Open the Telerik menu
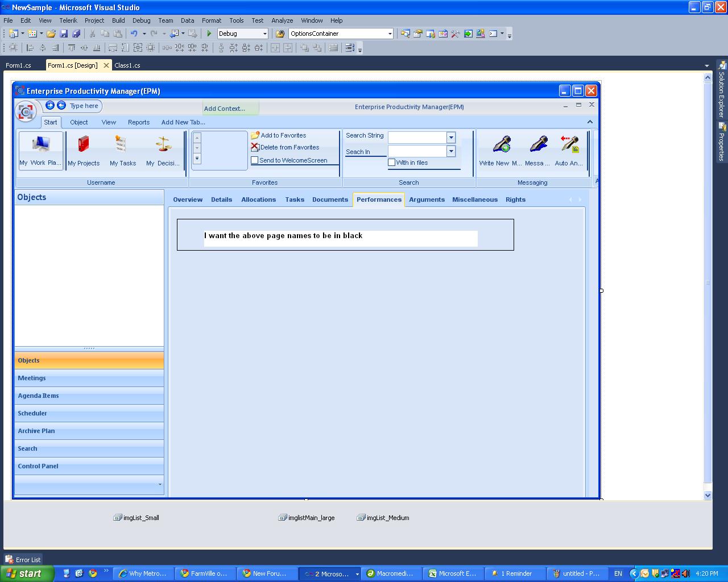This screenshot has height=582, width=728. (x=68, y=20)
